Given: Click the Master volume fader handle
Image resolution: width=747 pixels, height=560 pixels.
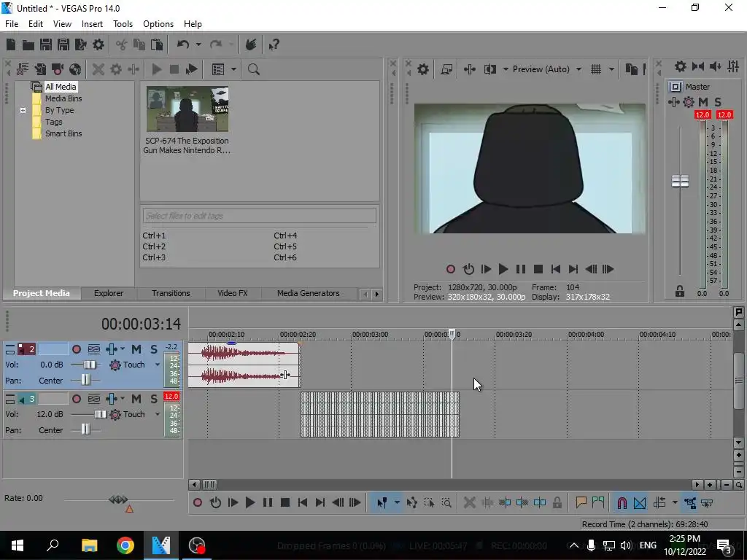Looking at the screenshot, I should point(680,182).
